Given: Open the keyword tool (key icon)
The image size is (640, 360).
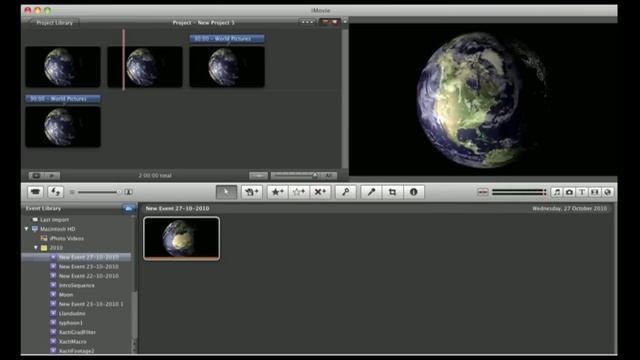Looking at the screenshot, I should 346,192.
